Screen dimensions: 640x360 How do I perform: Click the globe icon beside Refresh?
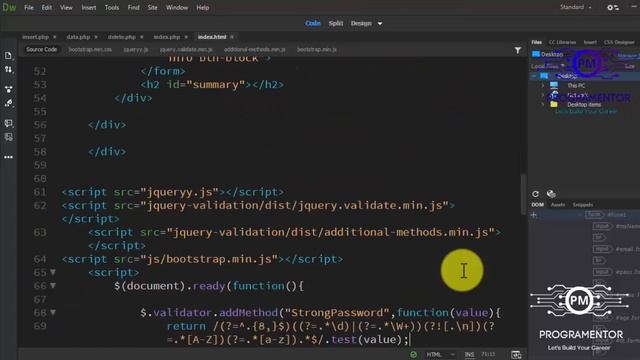click(x=551, y=194)
